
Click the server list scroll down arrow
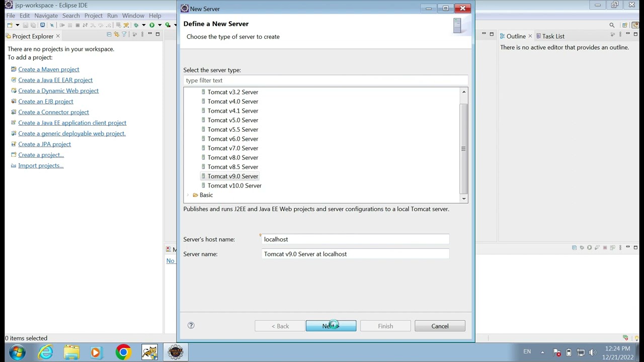tap(464, 199)
